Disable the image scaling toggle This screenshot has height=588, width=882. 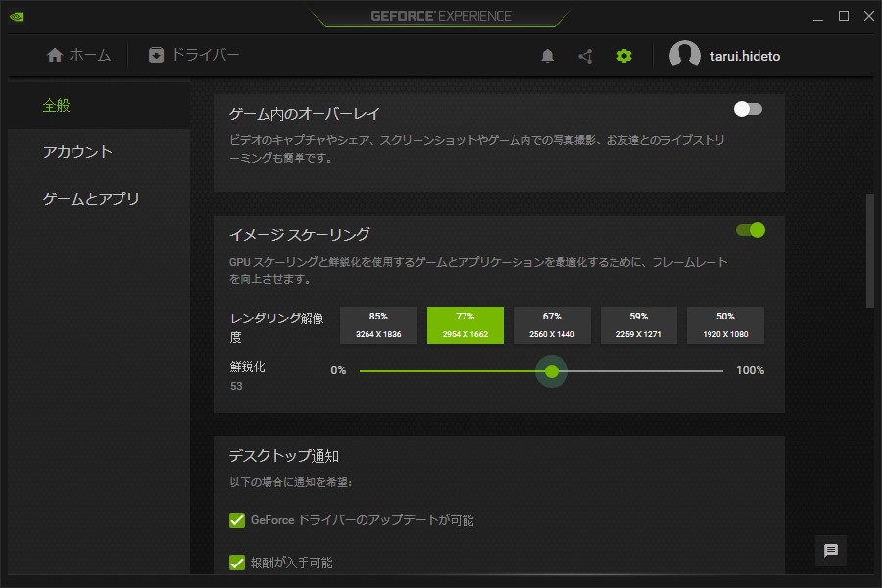point(752,229)
